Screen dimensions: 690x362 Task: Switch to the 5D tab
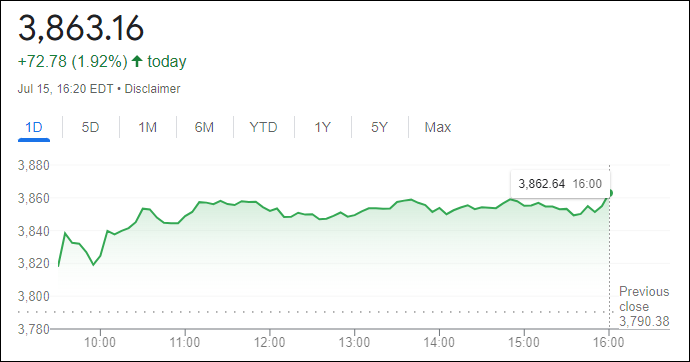(x=90, y=128)
